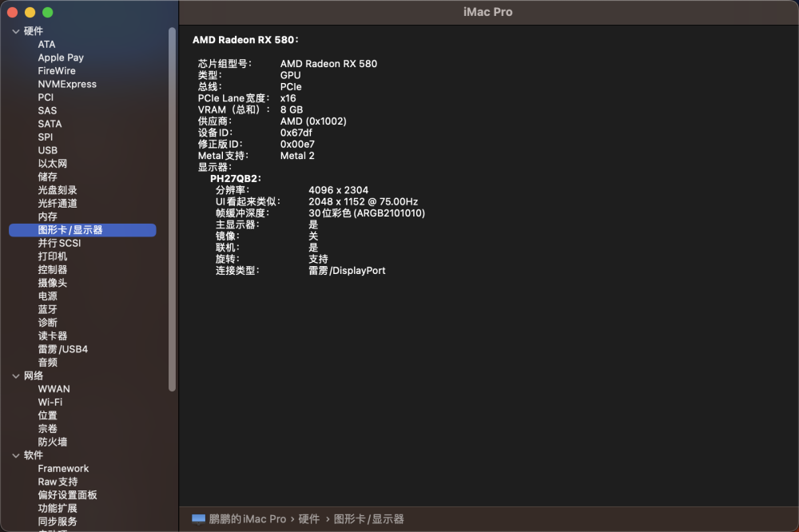
Task: Click 图形卡/显示器 in the bottom path bar
Action: click(369, 519)
